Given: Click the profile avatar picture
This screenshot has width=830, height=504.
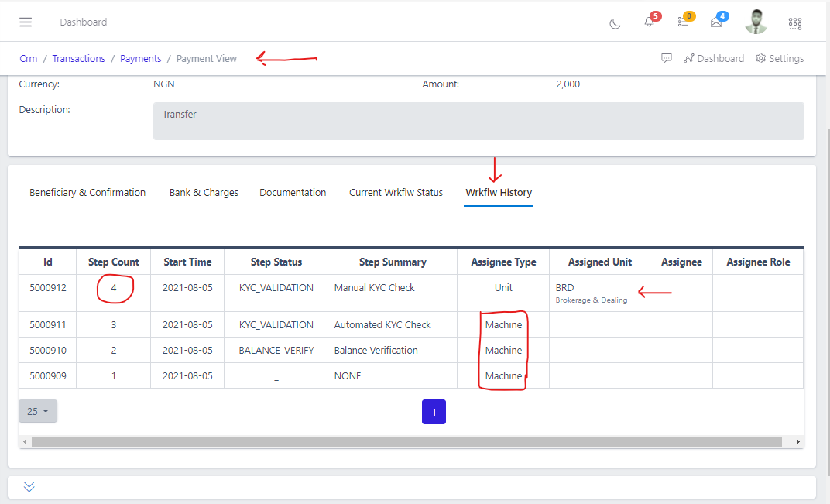Looking at the screenshot, I should (x=756, y=22).
